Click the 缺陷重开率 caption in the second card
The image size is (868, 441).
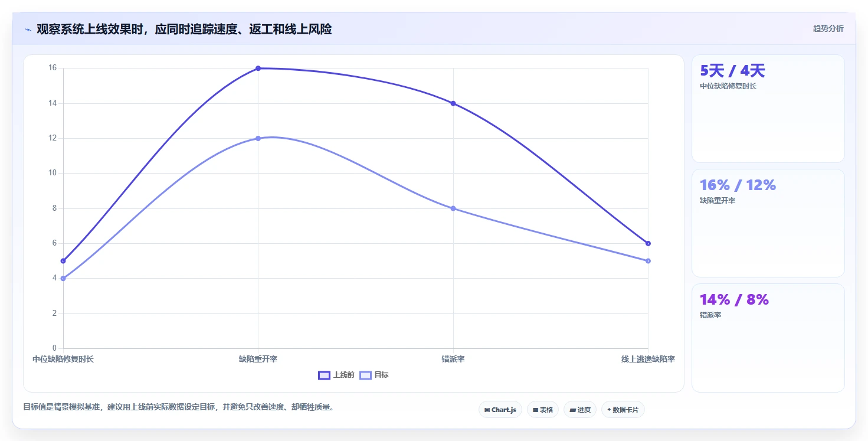pos(718,201)
